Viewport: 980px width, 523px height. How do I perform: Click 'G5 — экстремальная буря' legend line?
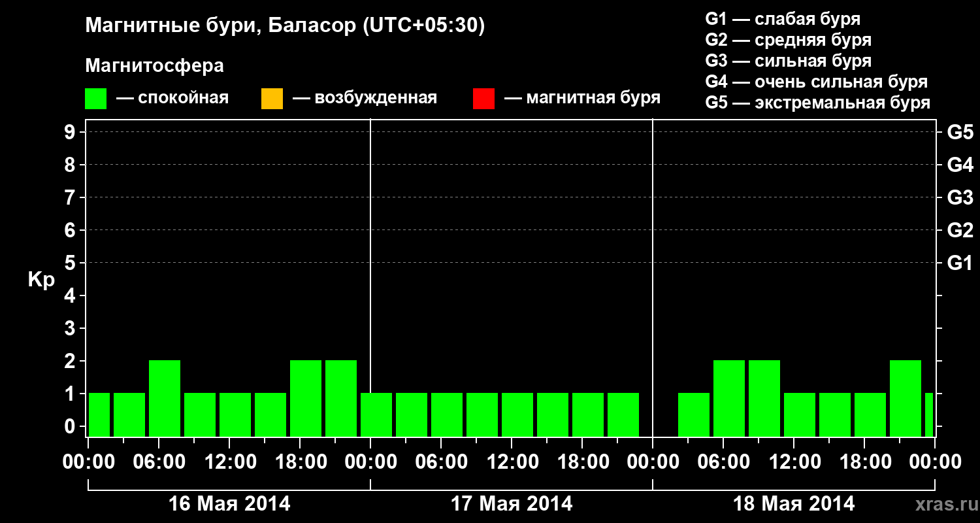click(818, 103)
